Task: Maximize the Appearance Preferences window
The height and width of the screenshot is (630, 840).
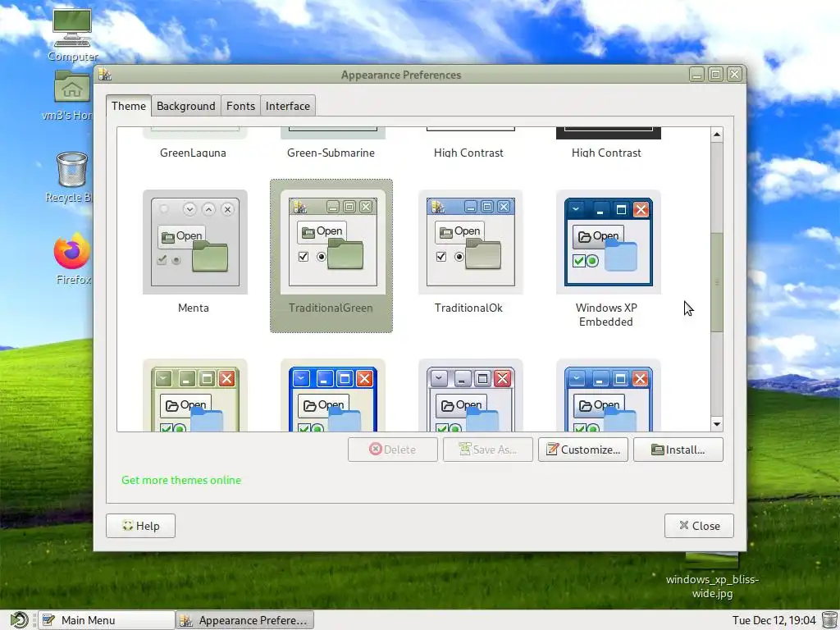Action: pyautogui.click(x=715, y=75)
